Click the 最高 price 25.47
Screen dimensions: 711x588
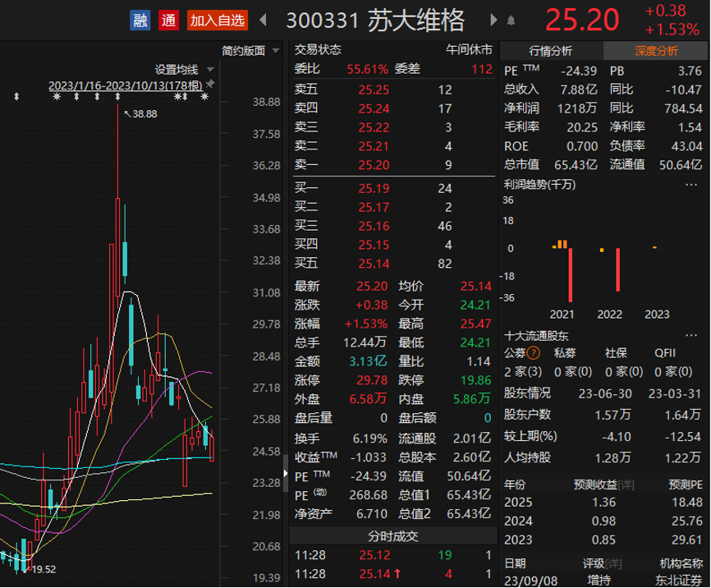475,324
